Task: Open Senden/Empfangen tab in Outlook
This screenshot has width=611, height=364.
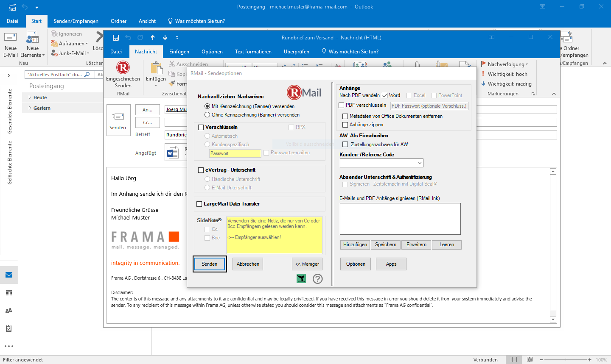Action: pyautogui.click(x=76, y=21)
